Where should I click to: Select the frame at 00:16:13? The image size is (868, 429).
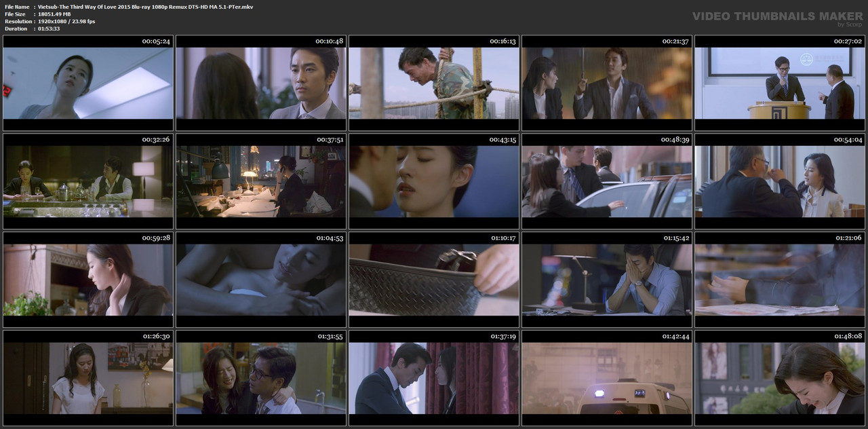pos(434,83)
